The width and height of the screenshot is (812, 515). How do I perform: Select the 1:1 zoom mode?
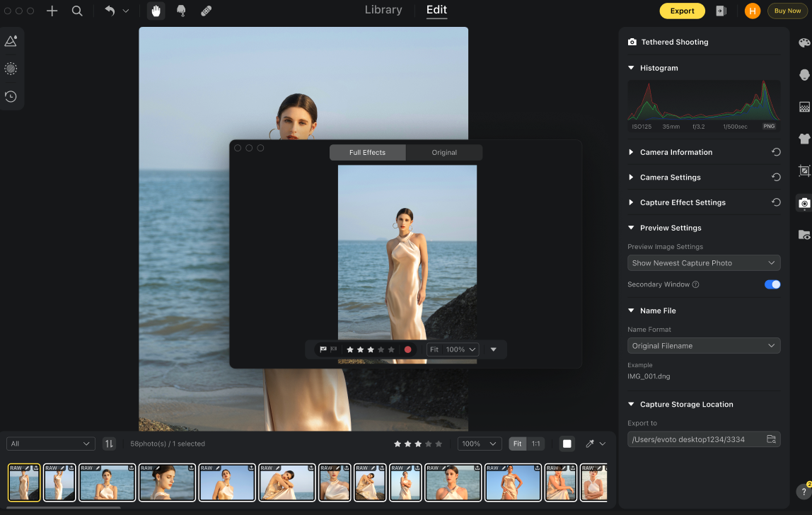pyautogui.click(x=536, y=444)
